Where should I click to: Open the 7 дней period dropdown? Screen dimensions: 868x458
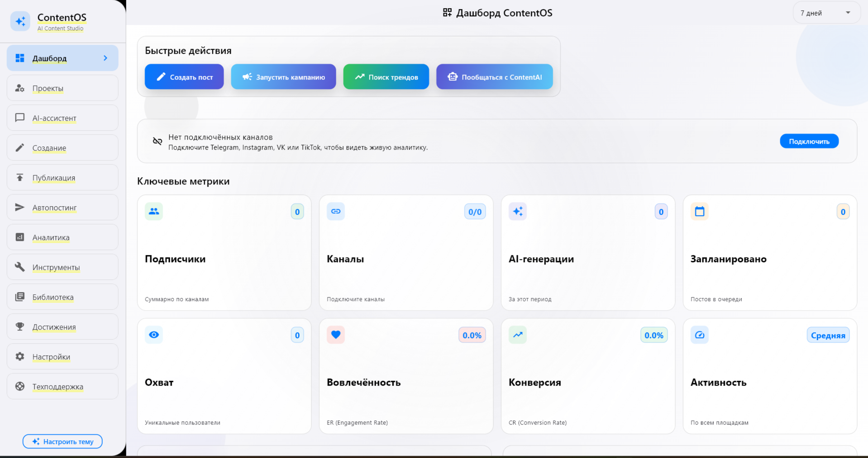click(x=826, y=13)
